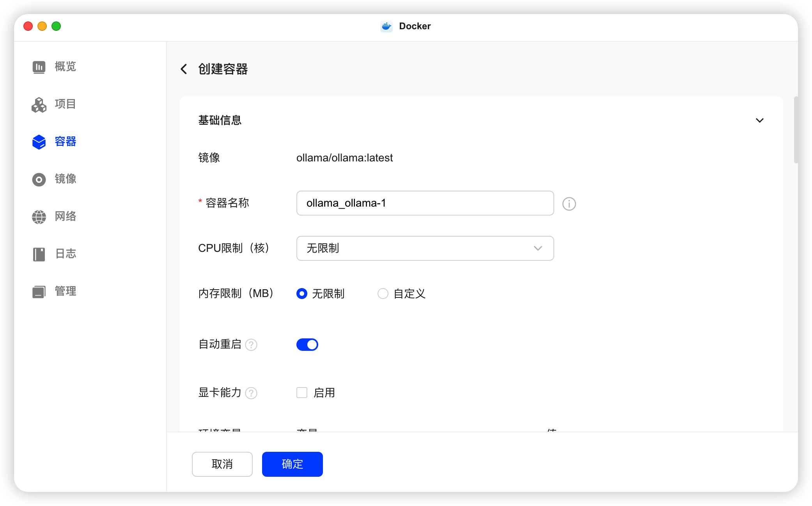812x506 pixels.
Task: Open the CPU限制 dropdown
Action: point(425,248)
